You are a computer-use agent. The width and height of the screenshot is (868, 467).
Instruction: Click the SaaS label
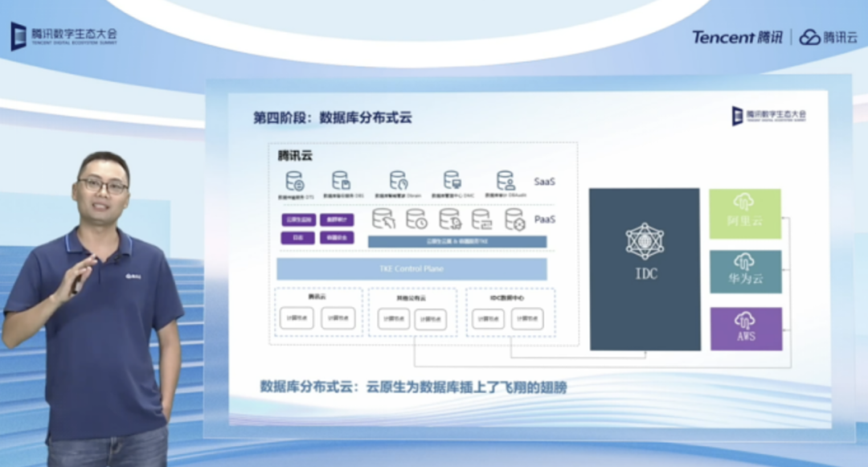[x=545, y=182]
